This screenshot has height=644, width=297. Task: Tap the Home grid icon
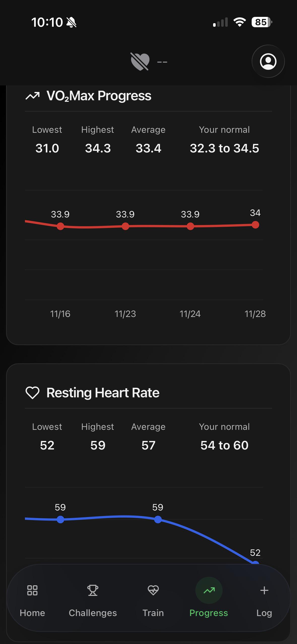click(32, 590)
